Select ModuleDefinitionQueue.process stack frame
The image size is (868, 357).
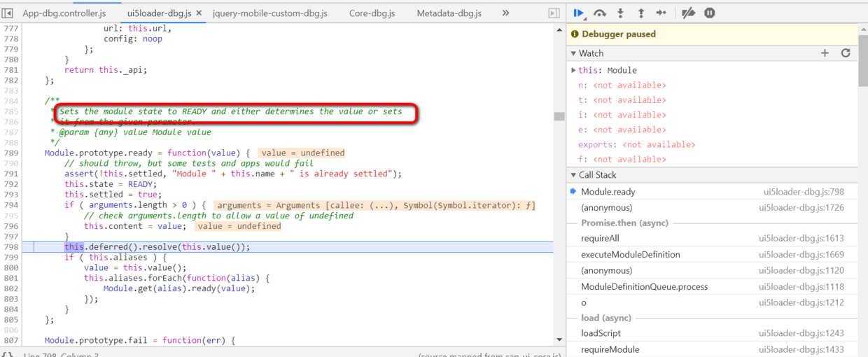tap(712, 287)
